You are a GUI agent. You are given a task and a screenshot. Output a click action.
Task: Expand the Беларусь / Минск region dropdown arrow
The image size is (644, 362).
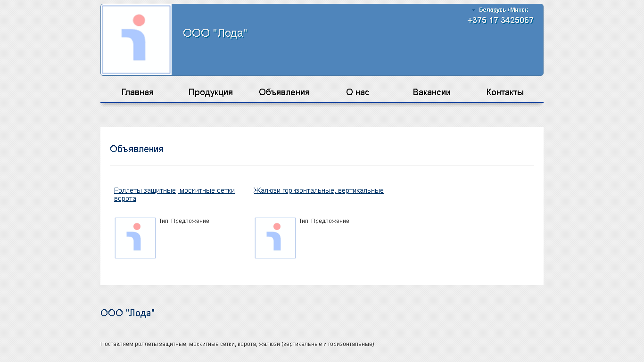click(474, 10)
